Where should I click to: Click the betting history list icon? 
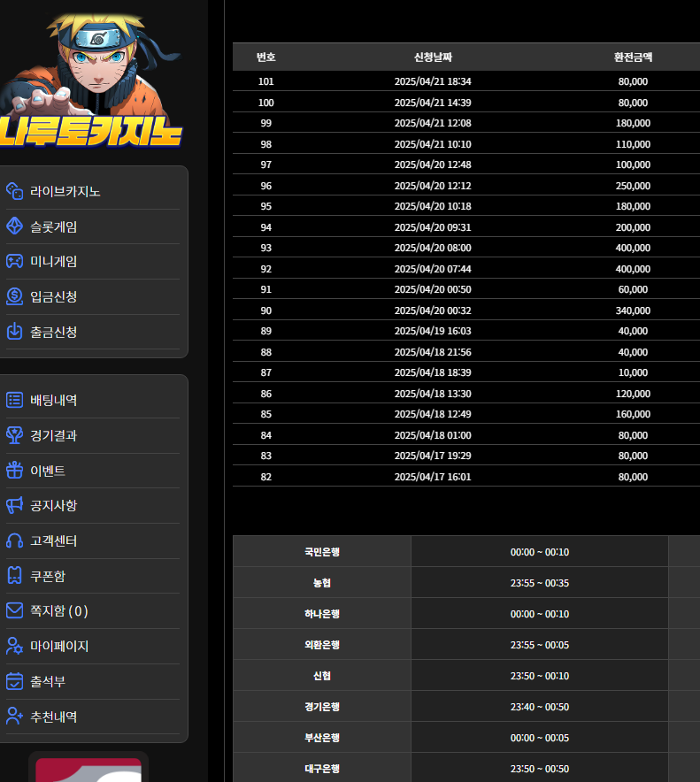(x=14, y=400)
